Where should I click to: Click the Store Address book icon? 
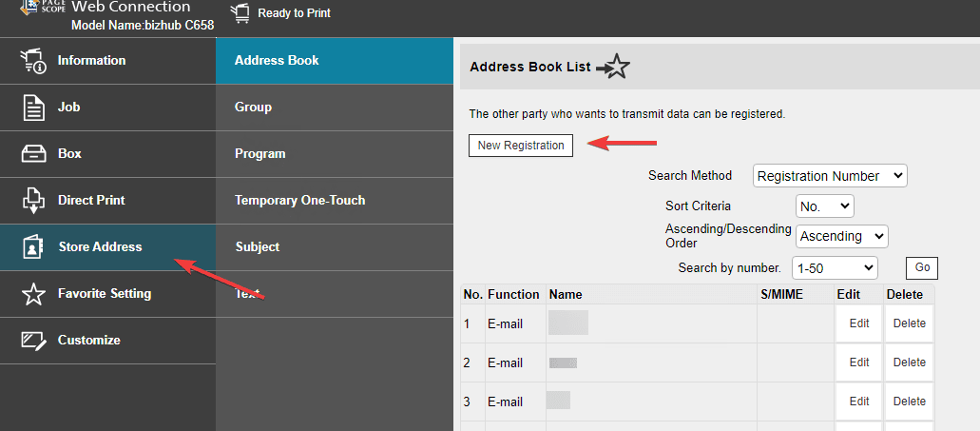[x=32, y=247]
